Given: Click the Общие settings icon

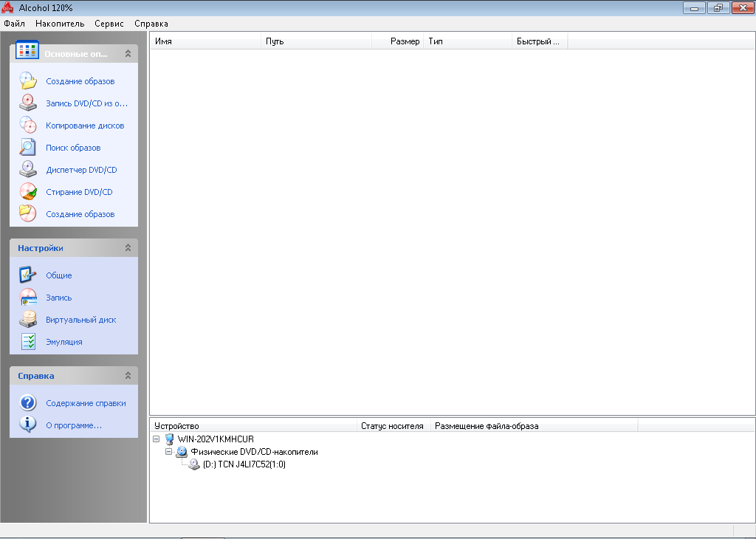Looking at the screenshot, I should coord(28,275).
